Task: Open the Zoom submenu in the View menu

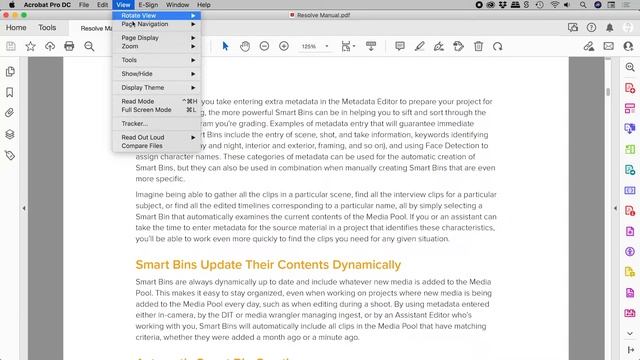Action: pyautogui.click(x=157, y=46)
